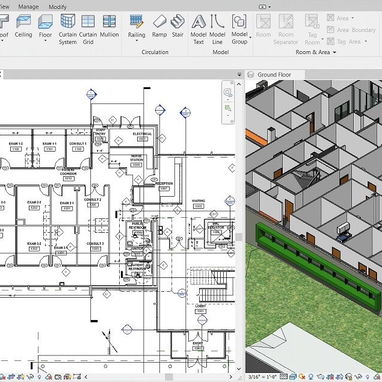This screenshot has height=382, width=382.
Task: Select the WAITING room label in plan
Action: (x=198, y=201)
